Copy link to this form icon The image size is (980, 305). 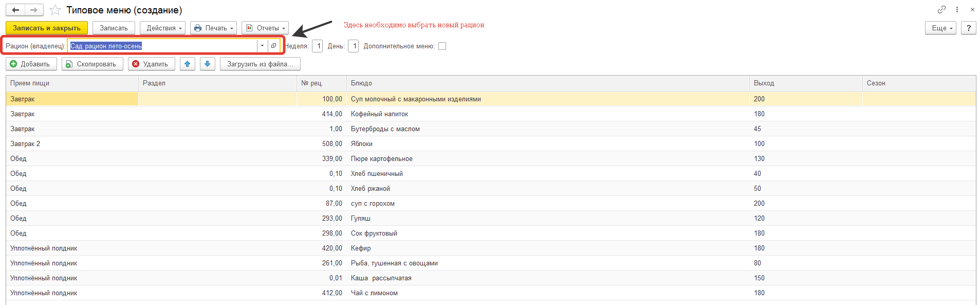tap(941, 10)
